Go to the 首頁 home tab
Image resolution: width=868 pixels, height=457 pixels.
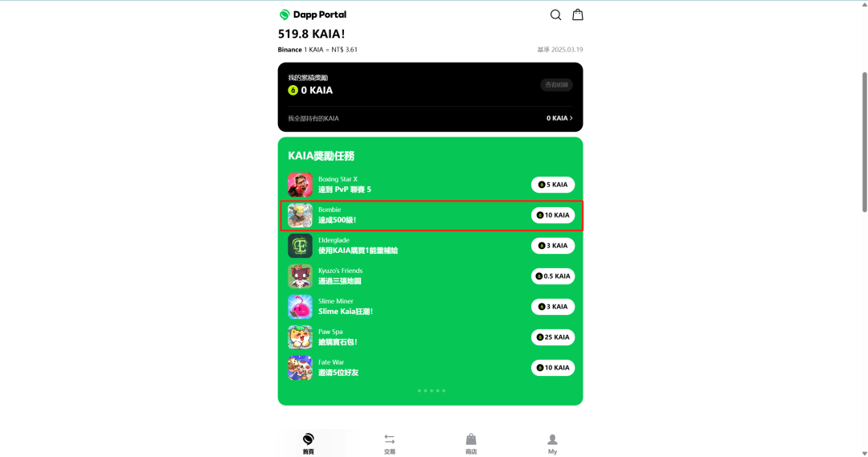[x=309, y=444]
